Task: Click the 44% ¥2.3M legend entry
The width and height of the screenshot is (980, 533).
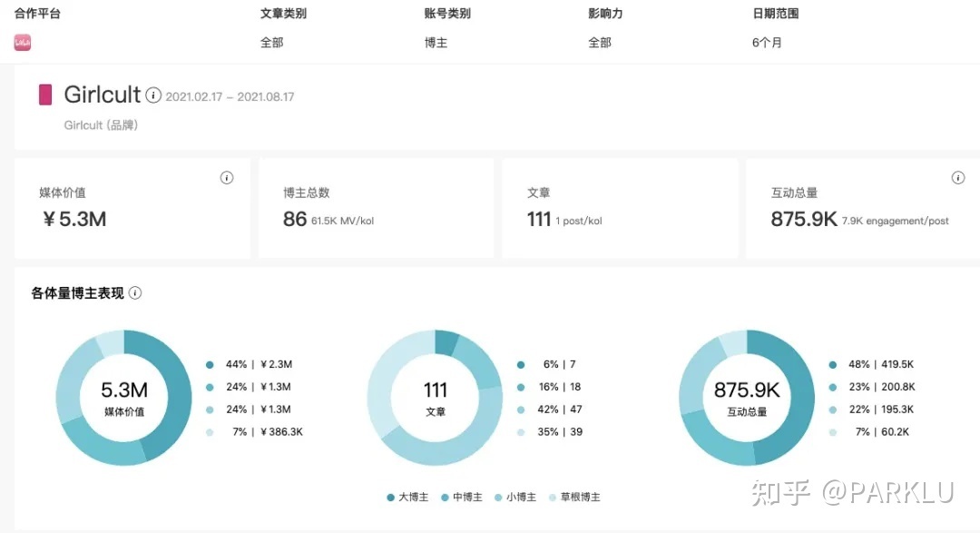Action: tap(259, 365)
